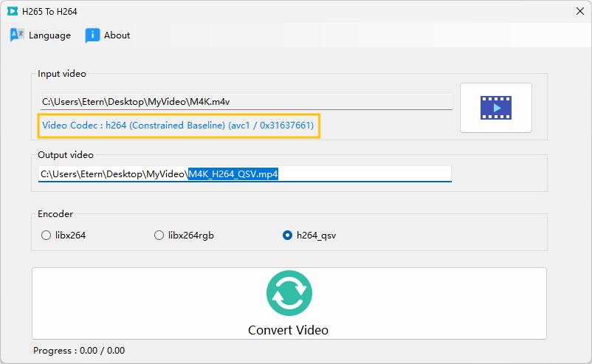Click the Output video group label
Image resolution: width=592 pixels, height=364 pixels.
[x=66, y=155]
